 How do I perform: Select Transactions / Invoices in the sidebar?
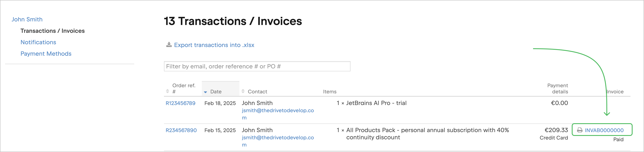coord(52,31)
